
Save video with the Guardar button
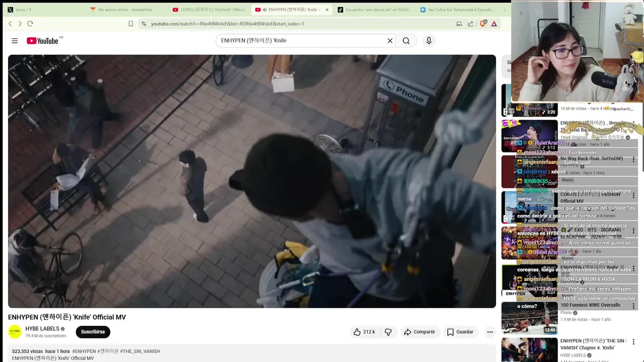point(460,332)
